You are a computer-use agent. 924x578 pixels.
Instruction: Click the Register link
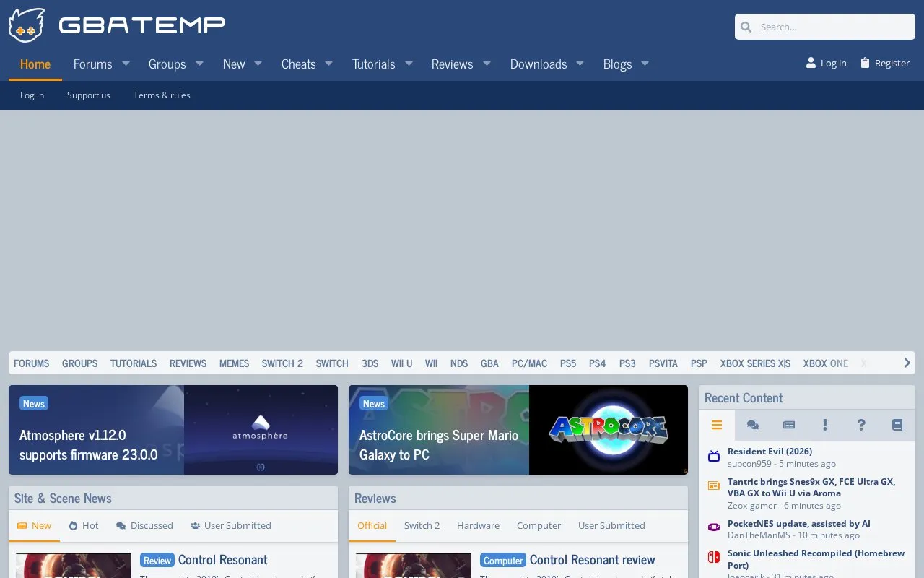click(885, 63)
